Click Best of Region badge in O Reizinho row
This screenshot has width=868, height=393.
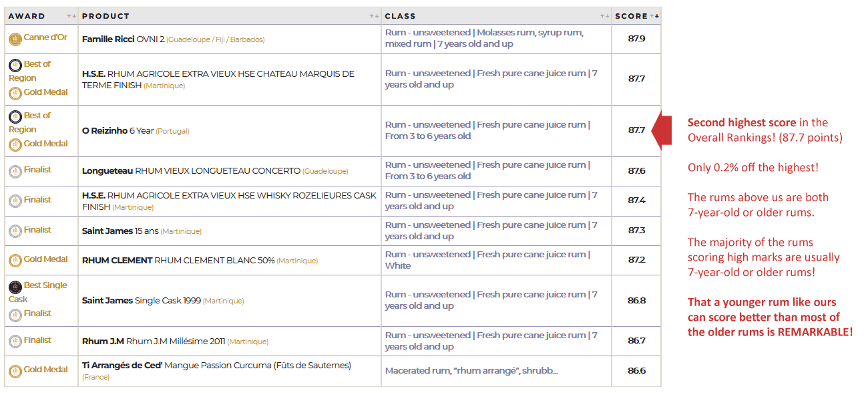tap(15, 117)
